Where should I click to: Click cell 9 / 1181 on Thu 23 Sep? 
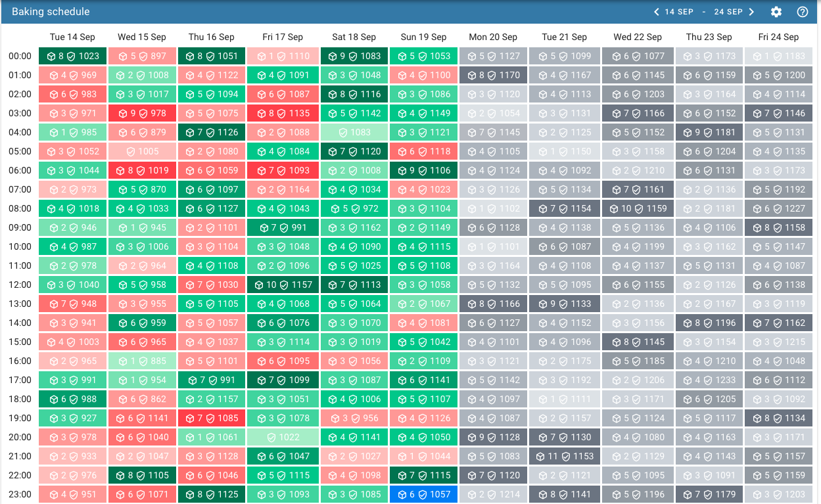point(709,133)
